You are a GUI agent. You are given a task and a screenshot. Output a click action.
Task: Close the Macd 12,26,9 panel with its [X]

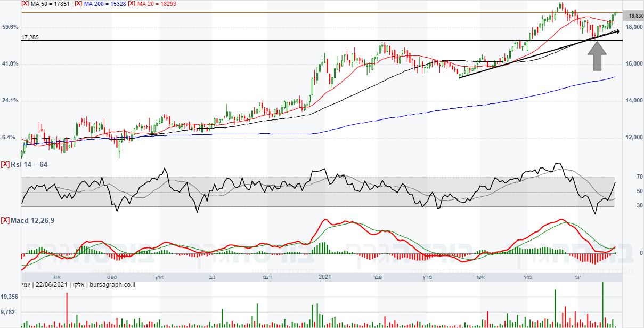pyautogui.click(x=5, y=220)
